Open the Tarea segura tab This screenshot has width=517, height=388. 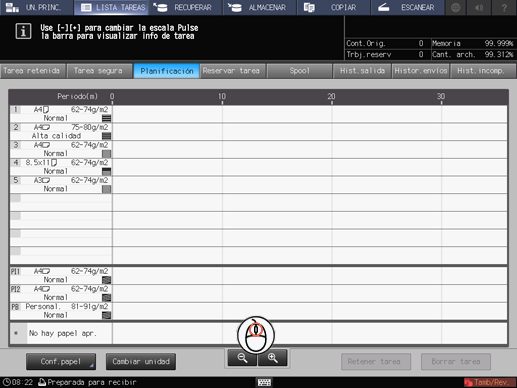click(x=99, y=71)
